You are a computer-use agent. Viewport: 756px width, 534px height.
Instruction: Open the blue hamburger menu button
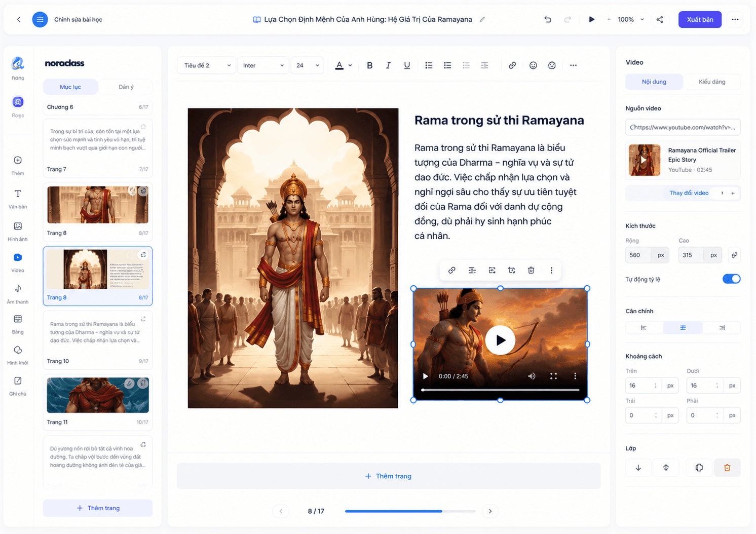click(40, 19)
